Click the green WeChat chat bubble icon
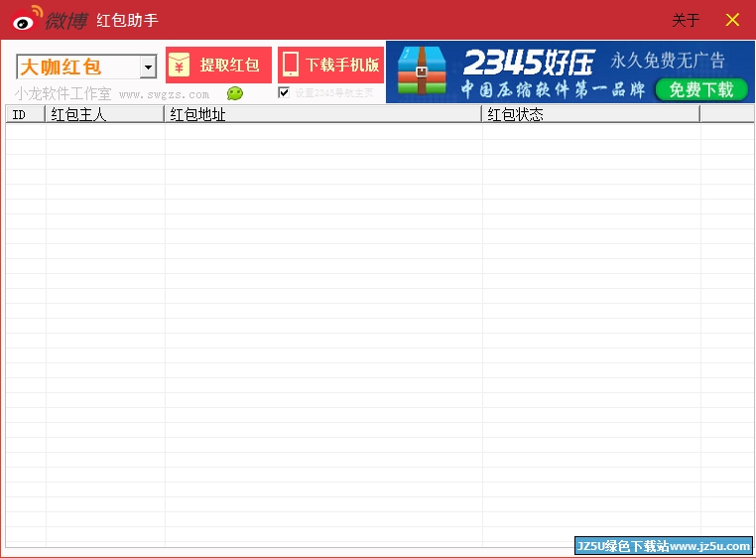 (x=235, y=93)
